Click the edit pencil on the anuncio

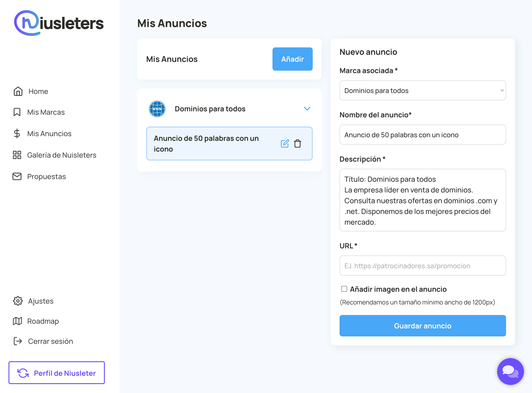tap(285, 144)
